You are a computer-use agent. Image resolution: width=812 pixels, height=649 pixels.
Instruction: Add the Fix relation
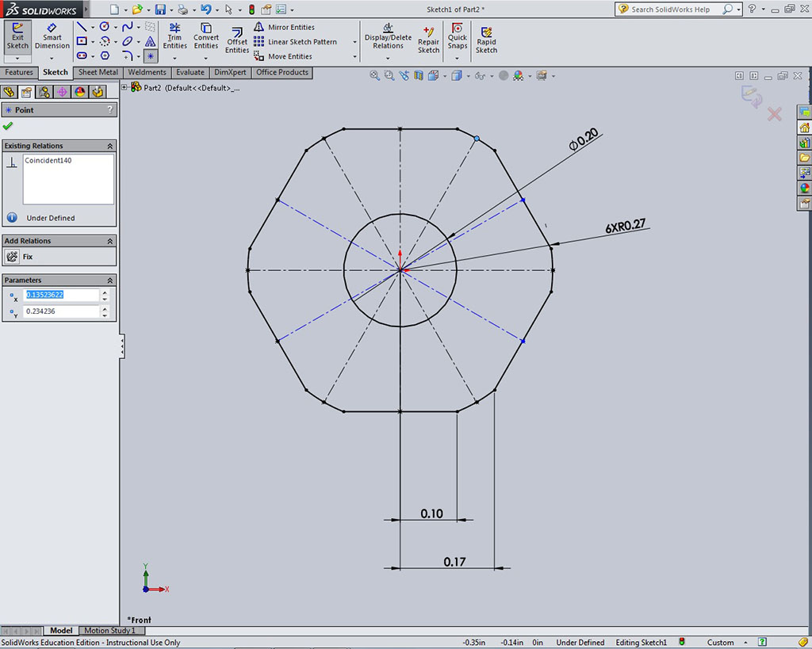click(13, 257)
